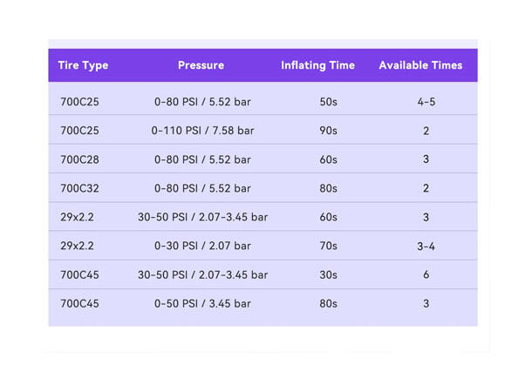Click the available times value 6

pyautogui.click(x=426, y=274)
